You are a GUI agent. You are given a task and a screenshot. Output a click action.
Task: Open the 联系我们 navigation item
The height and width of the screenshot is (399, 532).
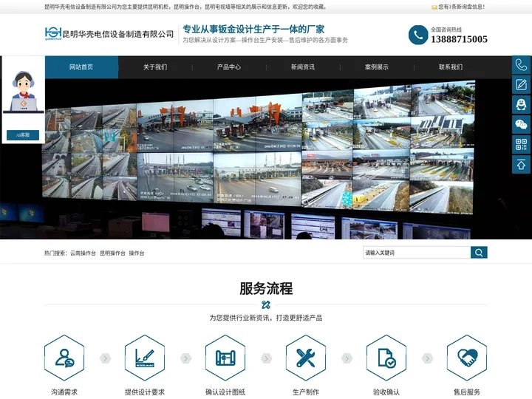(x=451, y=67)
